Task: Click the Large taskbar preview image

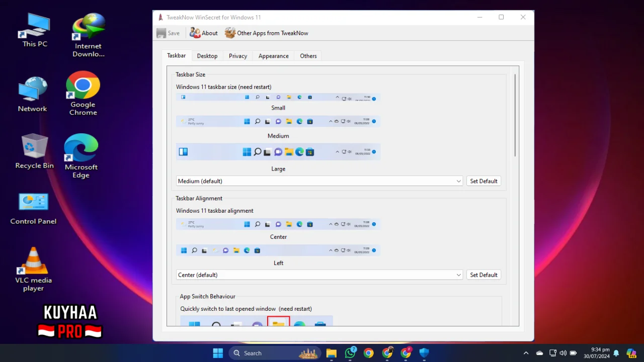Action: [278, 152]
